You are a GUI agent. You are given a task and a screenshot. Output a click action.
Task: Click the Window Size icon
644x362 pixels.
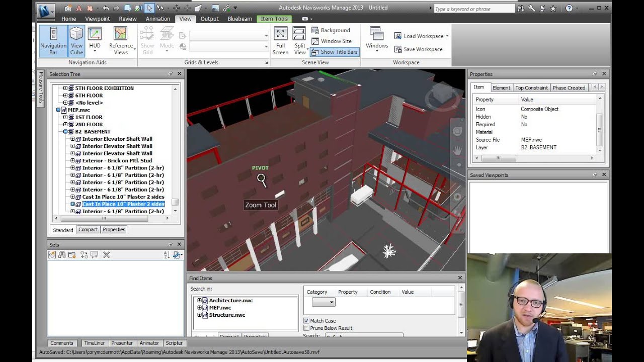(x=315, y=41)
